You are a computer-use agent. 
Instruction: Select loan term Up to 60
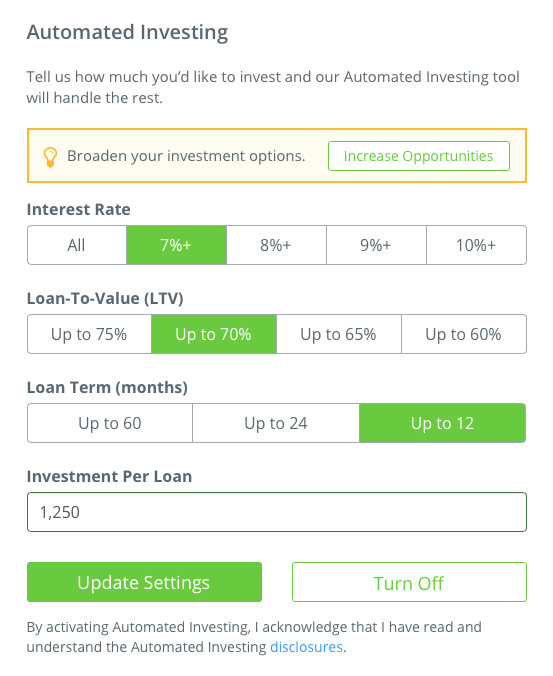(x=110, y=423)
